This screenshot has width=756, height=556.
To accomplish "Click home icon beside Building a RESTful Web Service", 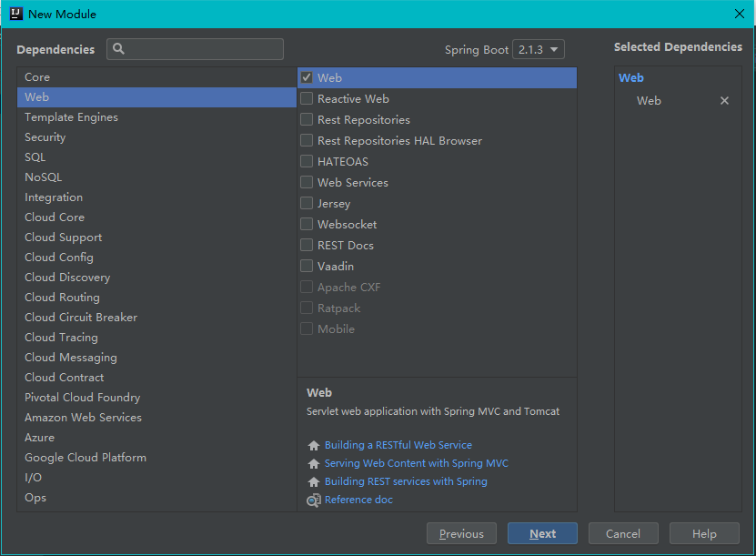I will tap(313, 445).
